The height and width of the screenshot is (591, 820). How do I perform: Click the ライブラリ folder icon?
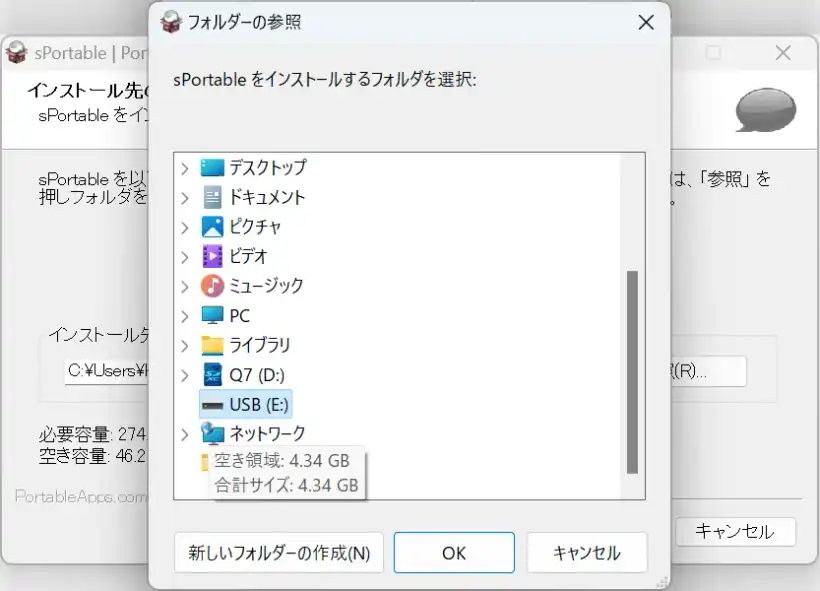tap(212, 345)
